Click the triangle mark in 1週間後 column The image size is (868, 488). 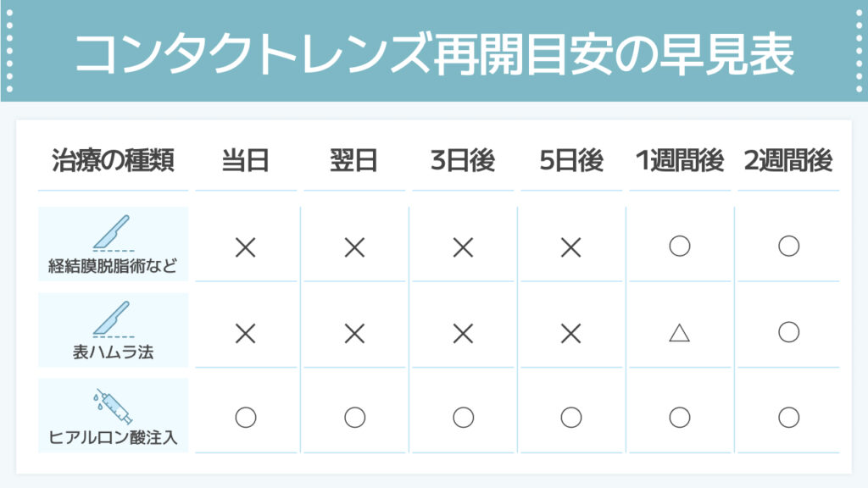pyautogui.click(x=679, y=333)
